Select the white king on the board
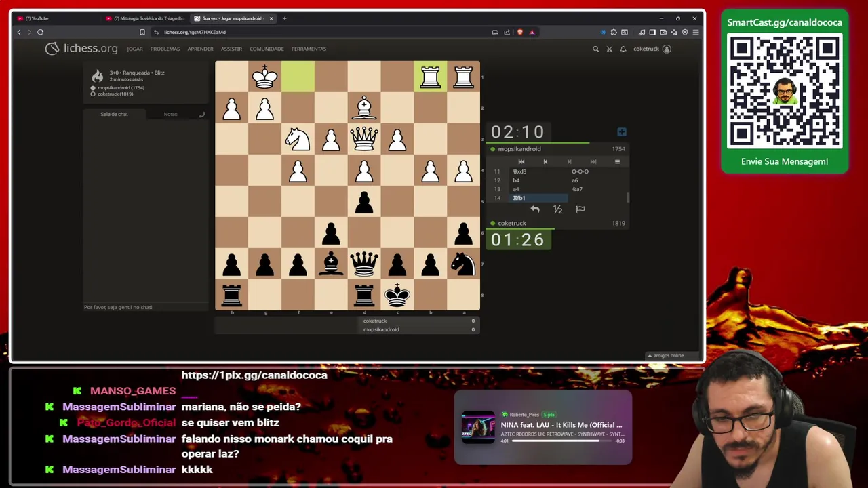The height and width of the screenshot is (488, 868). click(264, 77)
